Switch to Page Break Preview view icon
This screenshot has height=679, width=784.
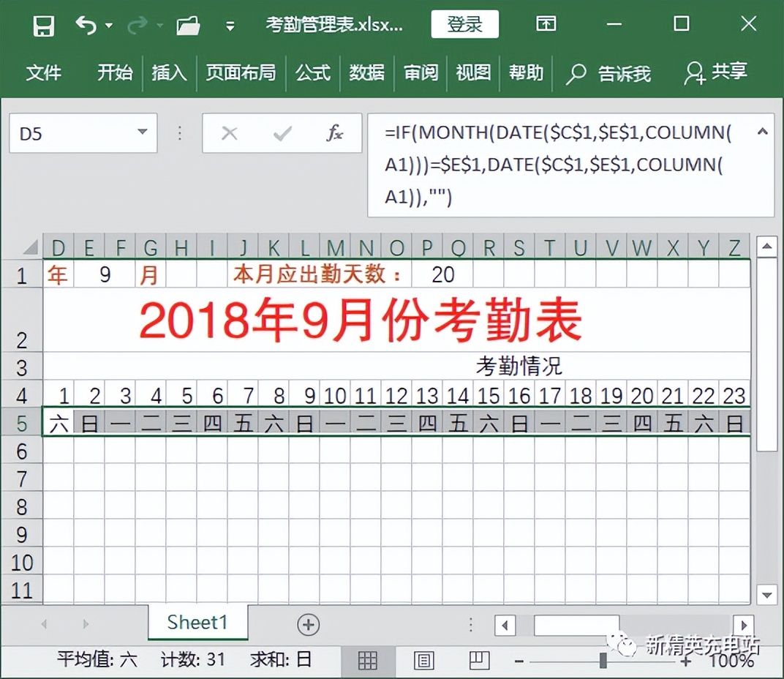(479, 661)
